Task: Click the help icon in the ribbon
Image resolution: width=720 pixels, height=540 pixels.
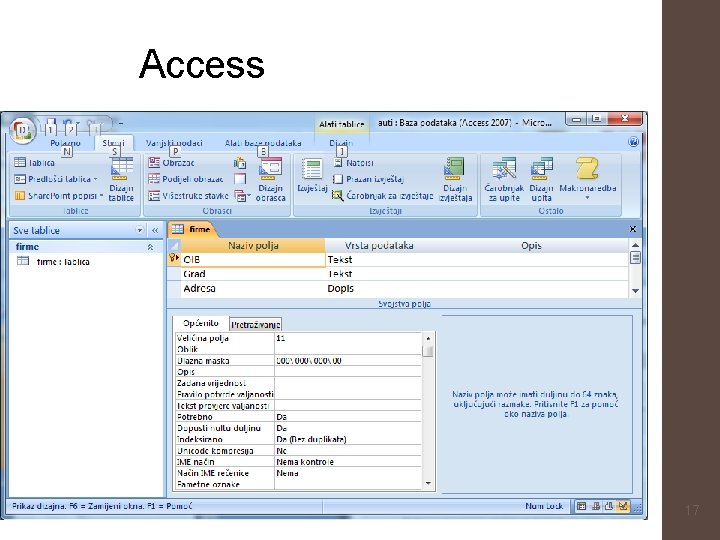Action: click(x=633, y=141)
